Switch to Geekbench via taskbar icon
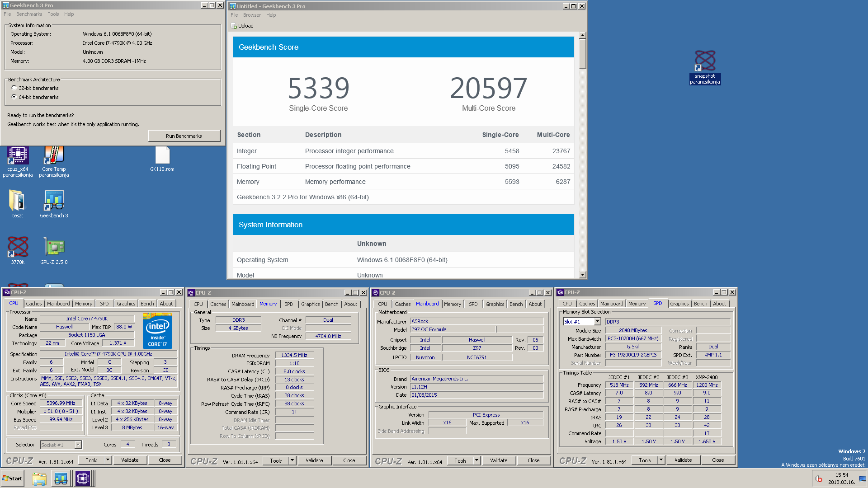Image resolution: width=868 pixels, height=488 pixels. (x=61, y=479)
